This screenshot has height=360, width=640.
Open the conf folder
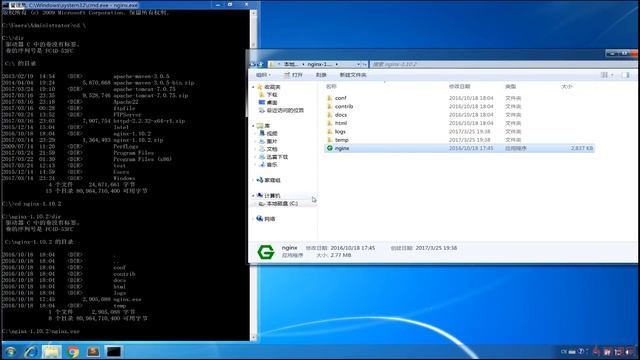pos(340,98)
